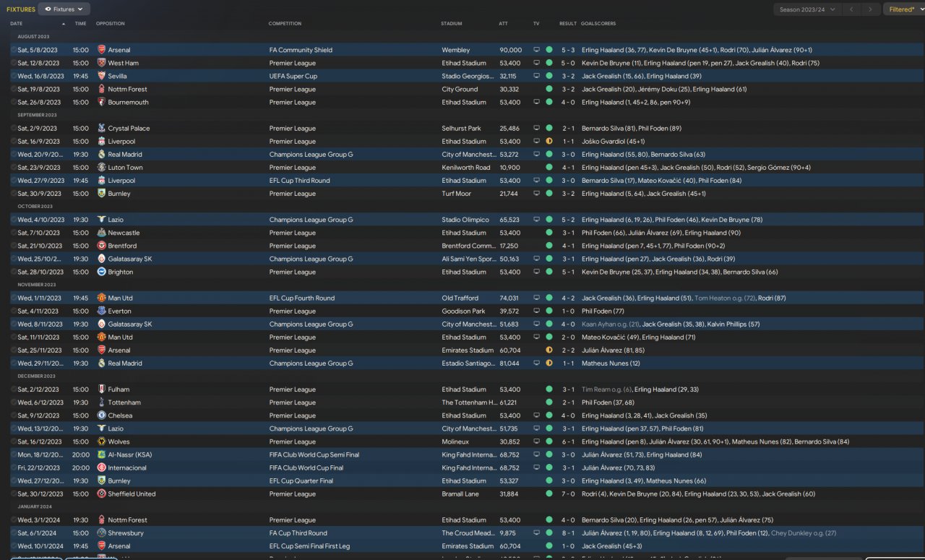Click TV icon on the Crystal Palace row

pyautogui.click(x=536, y=129)
